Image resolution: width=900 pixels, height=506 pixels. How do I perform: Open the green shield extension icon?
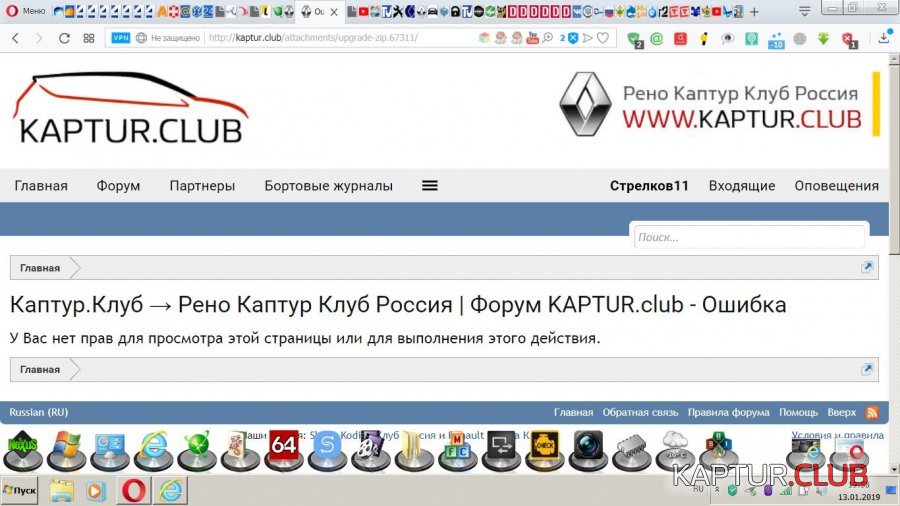coord(634,39)
